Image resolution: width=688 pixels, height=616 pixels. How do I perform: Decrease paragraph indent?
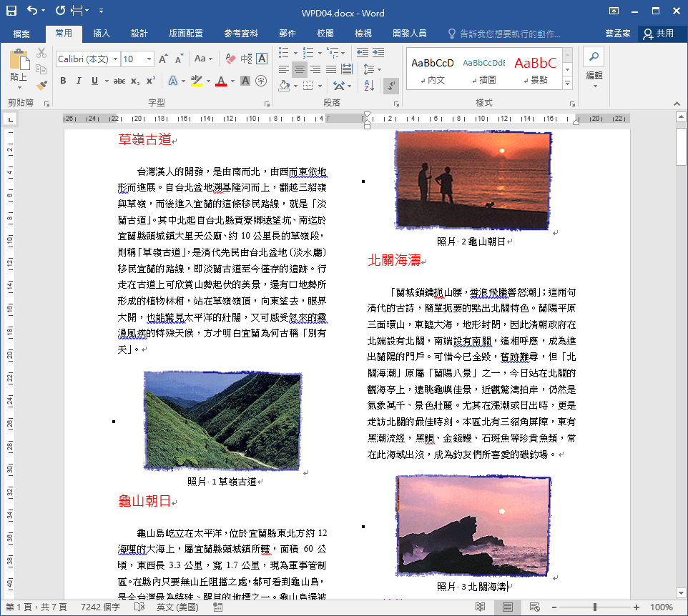pyautogui.click(x=363, y=53)
